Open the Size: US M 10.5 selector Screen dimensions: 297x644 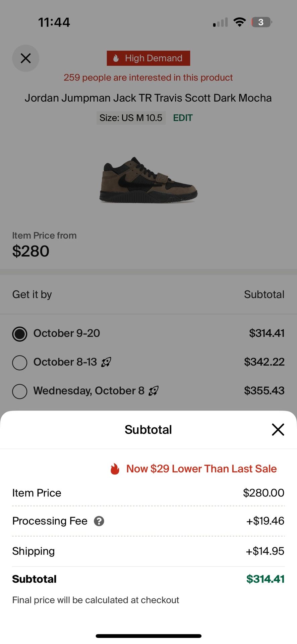pyautogui.click(x=131, y=118)
